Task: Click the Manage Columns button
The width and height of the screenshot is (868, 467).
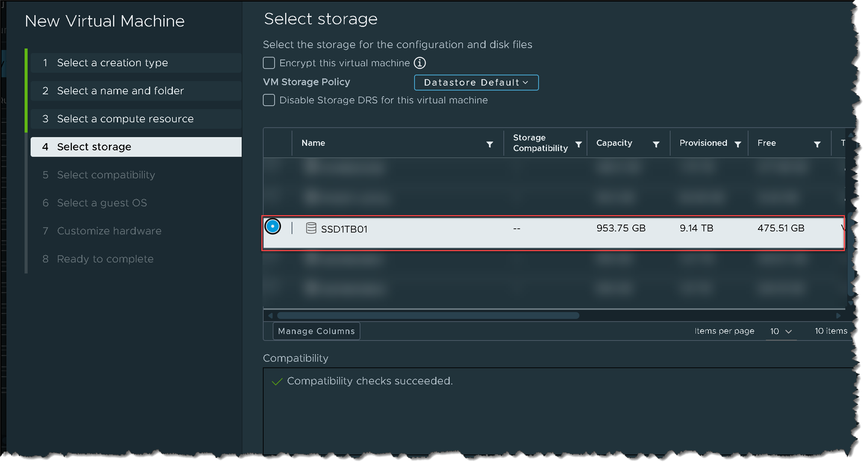Action: point(316,331)
